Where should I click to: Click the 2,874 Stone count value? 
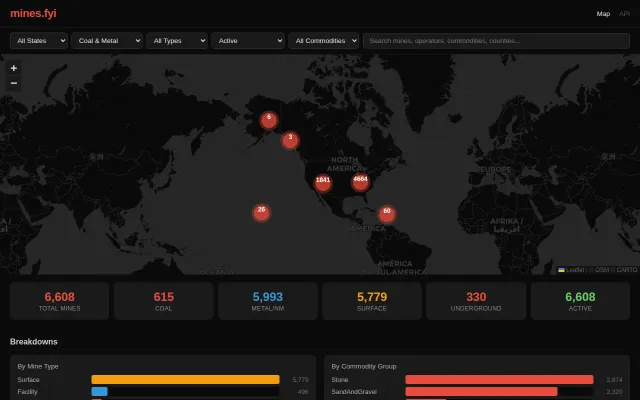[x=614, y=380]
